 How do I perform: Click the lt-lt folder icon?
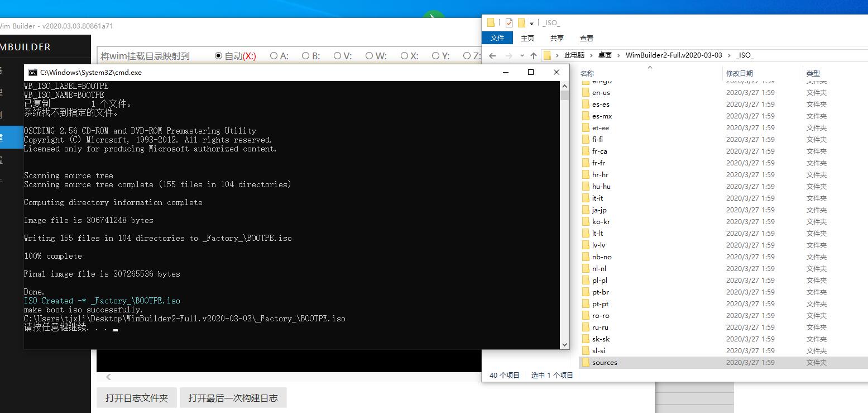pyautogui.click(x=586, y=234)
